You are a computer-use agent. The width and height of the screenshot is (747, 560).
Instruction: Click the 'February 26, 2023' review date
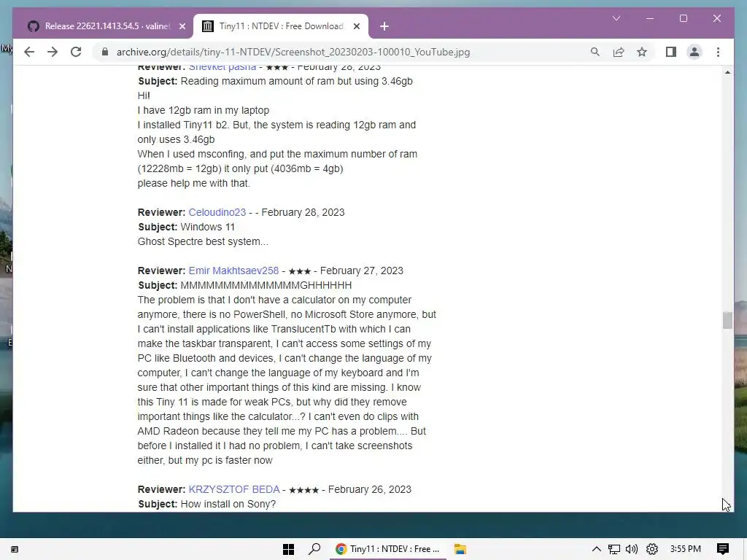coord(370,489)
